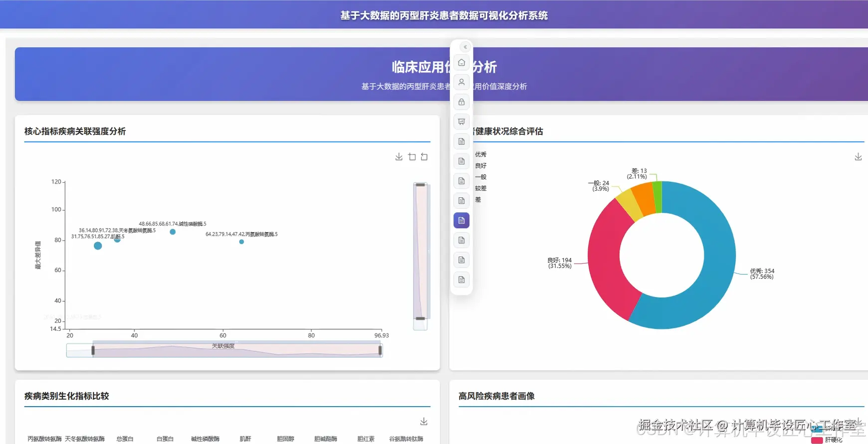Open the user profile icon in sidebar
Viewport: 868px width, 444px height.
pos(461,82)
